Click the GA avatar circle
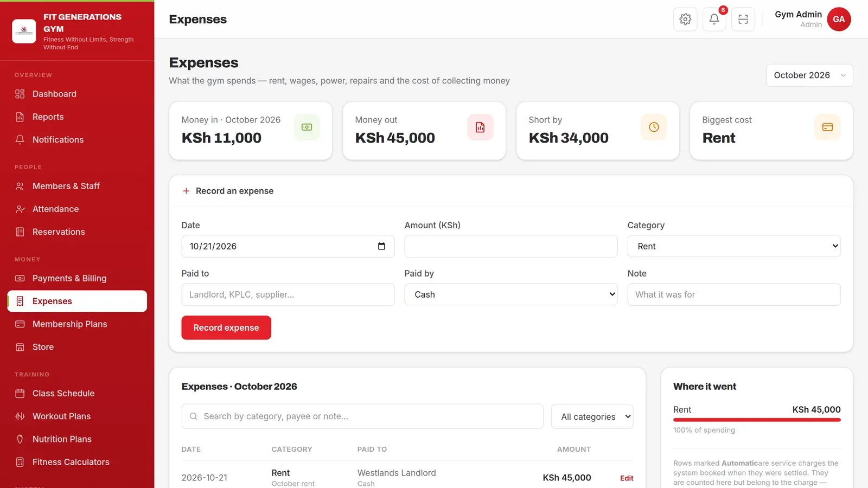Screen dimensions: 868x488 point(839,19)
